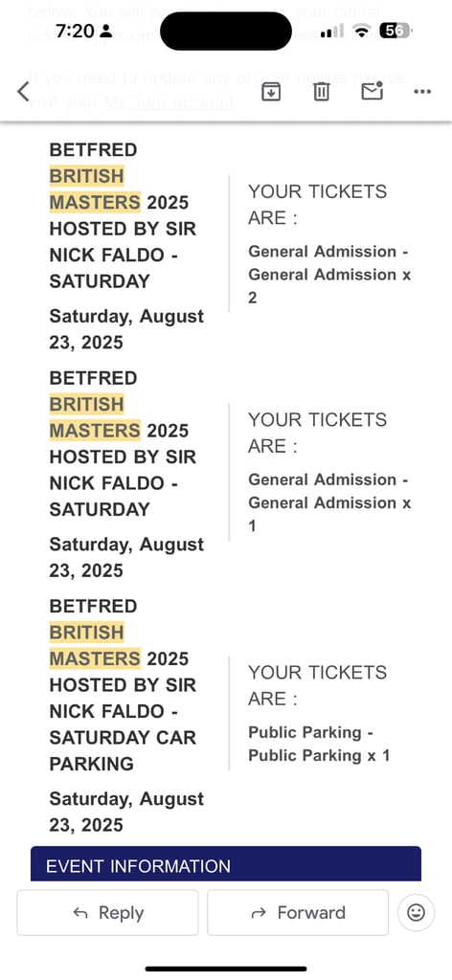The width and height of the screenshot is (452, 980).
Task: Open the My Tour account link
Action: (169, 101)
